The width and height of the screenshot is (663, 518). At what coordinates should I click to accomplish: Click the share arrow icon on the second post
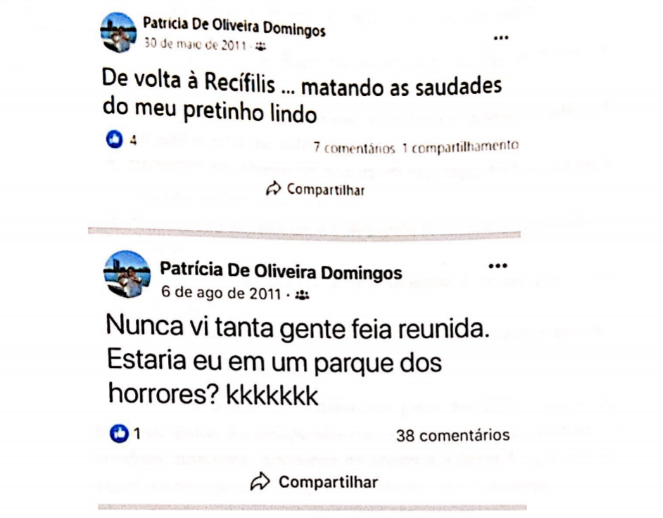pyautogui.click(x=260, y=481)
